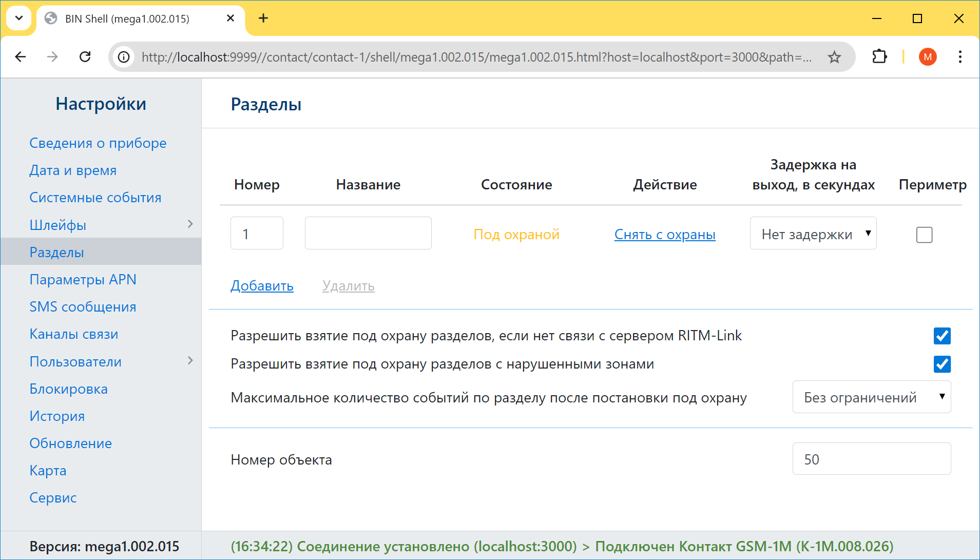
Task: Go to Каналы связи in sidebar
Action: (73, 334)
